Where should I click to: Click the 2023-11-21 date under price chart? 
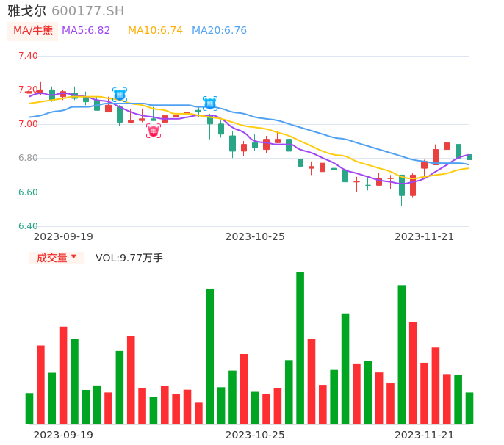(x=425, y=236)
